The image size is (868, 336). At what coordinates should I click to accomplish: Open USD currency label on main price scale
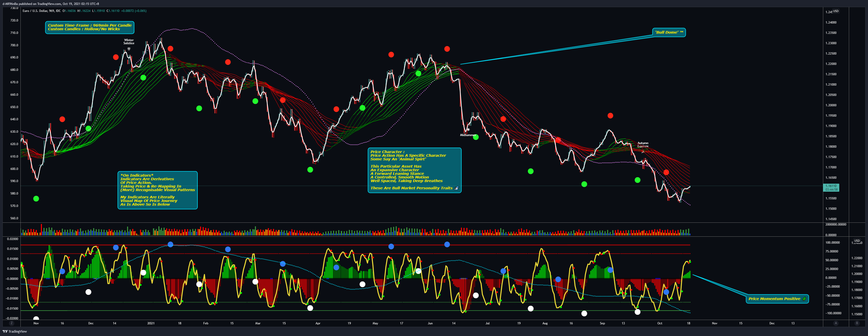tap(836, 11)
